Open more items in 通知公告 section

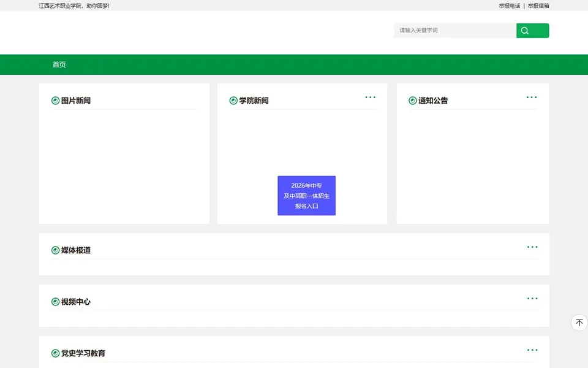532,98
